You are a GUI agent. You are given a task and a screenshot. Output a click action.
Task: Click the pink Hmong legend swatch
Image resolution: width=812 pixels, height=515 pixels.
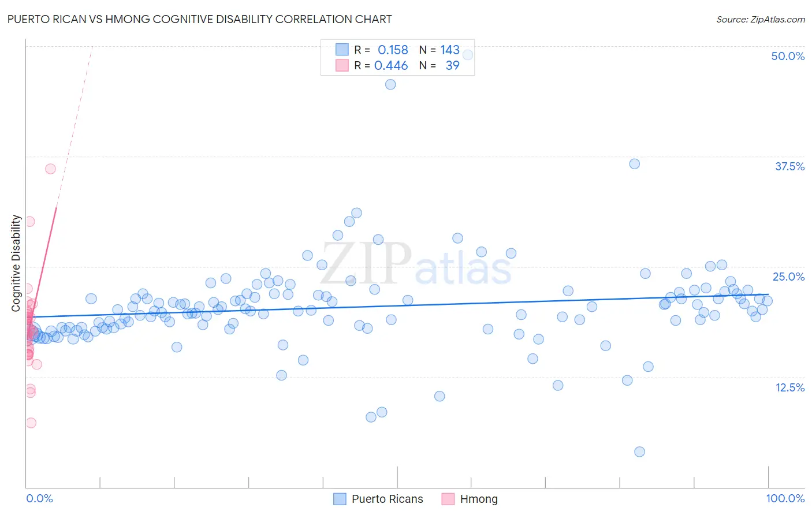[448, 499]
